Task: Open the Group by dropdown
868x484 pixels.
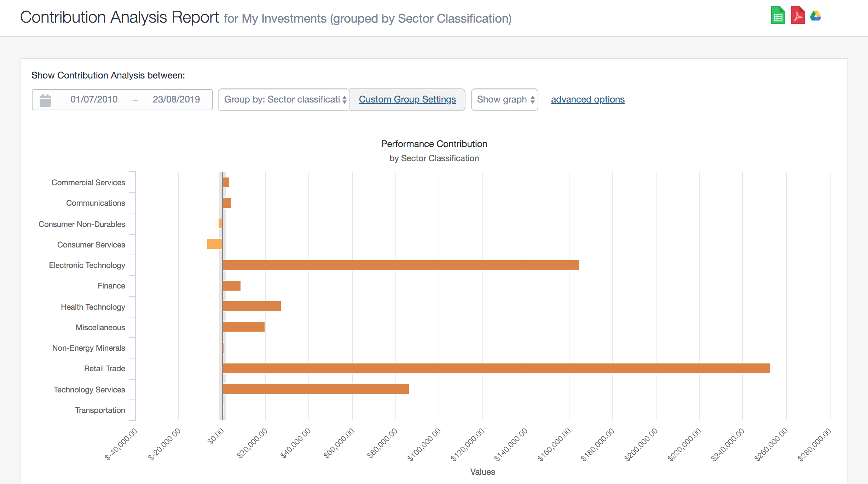Action: (x=283, y=99)
